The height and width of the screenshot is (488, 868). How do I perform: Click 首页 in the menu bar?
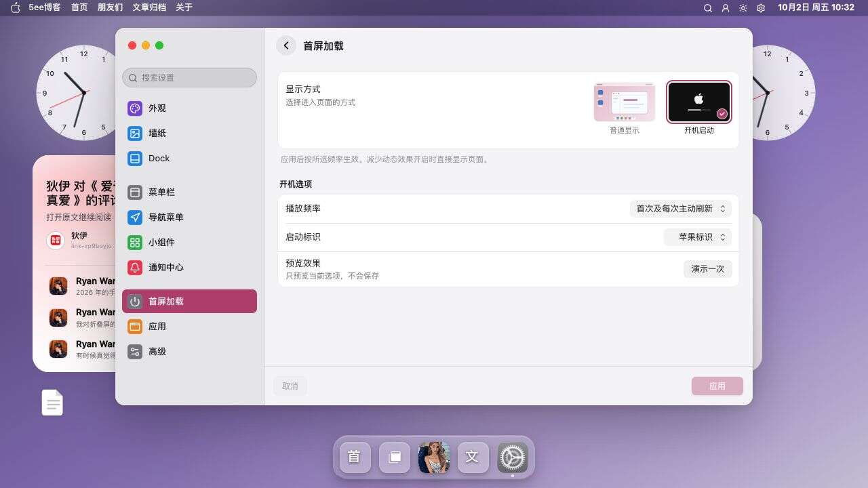click(79, 7)
